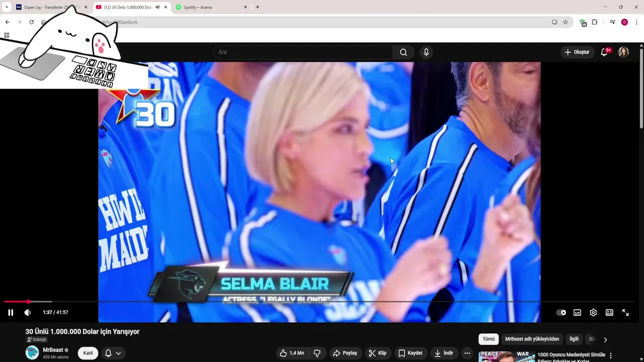Image resolution: width=644 pixels, height=362 pixels.
Task: Expand the notification preferences bell dropdown
Action: (x=113, y=353)
